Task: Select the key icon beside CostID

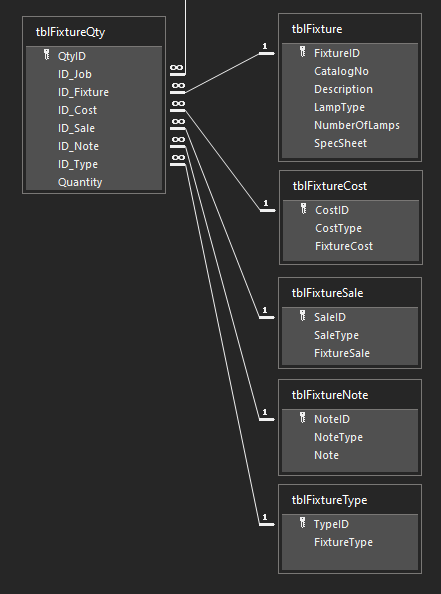Action: (x=303, y=209)
